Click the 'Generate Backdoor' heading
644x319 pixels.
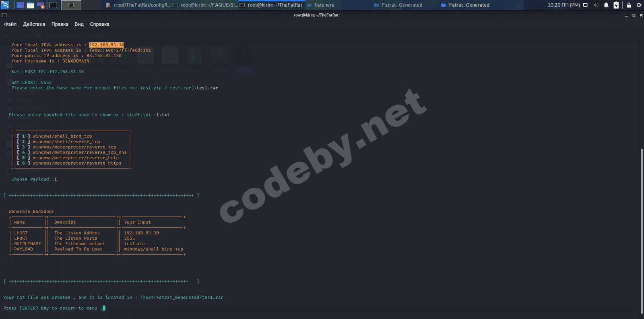click(31, 211)
